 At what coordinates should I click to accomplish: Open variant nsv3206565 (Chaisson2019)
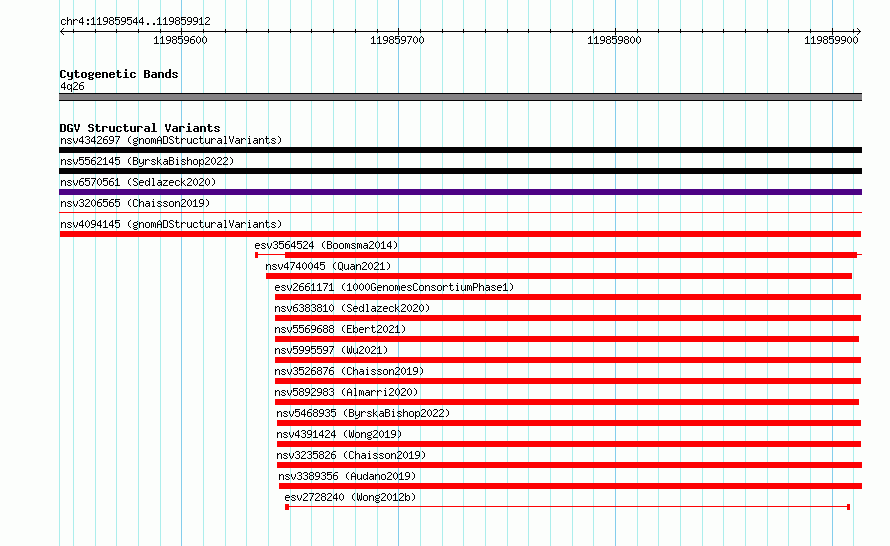(135, 203)
